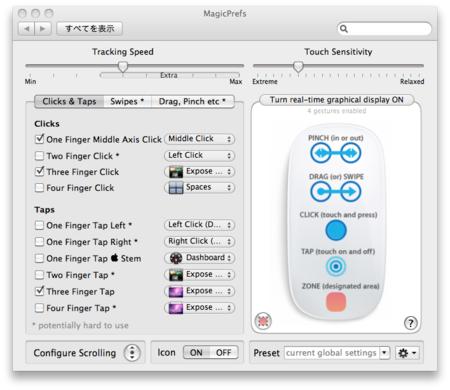Enable One Finger Tap Right checkbox
450x390 pixels.
[x=39, y=242]
